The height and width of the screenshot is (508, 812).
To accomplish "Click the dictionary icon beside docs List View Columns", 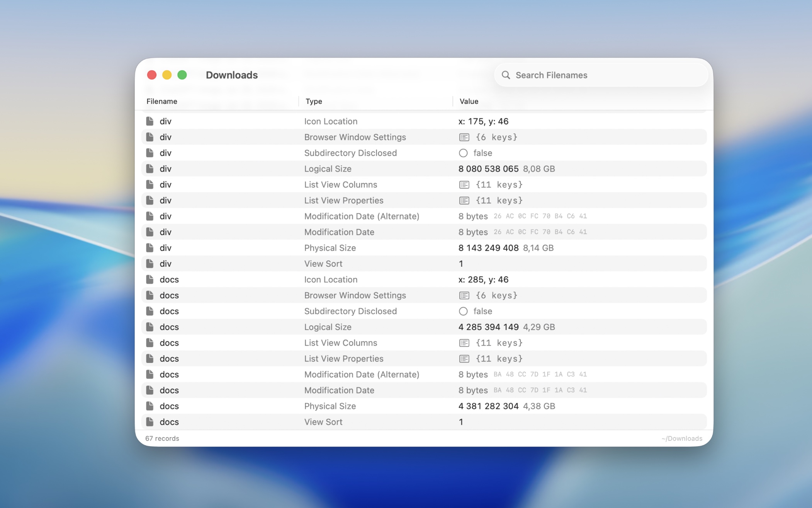I will pyautogui.click(x=464, y=343).
